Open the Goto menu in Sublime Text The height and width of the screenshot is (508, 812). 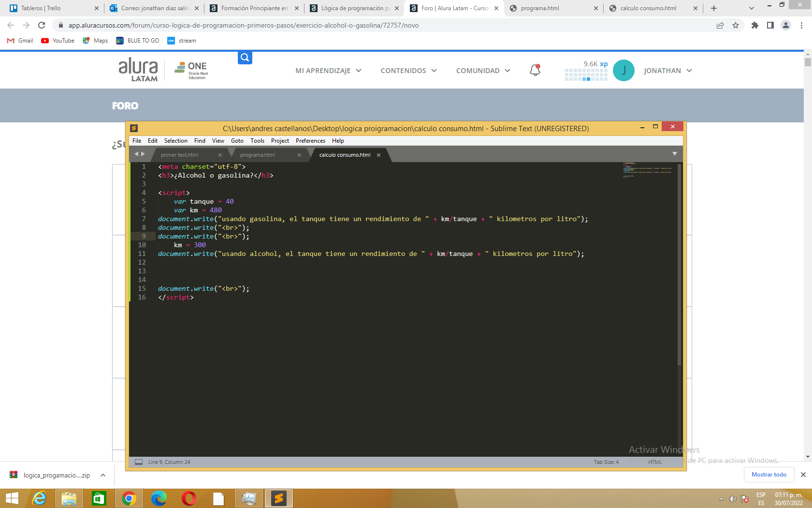(237, 141)
